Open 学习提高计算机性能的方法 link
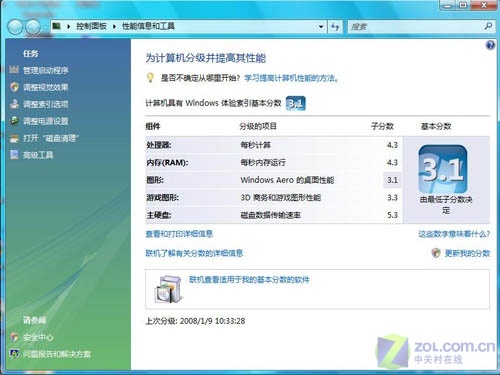The width and height of the screenshot is (500, 375). pos(292,78)
